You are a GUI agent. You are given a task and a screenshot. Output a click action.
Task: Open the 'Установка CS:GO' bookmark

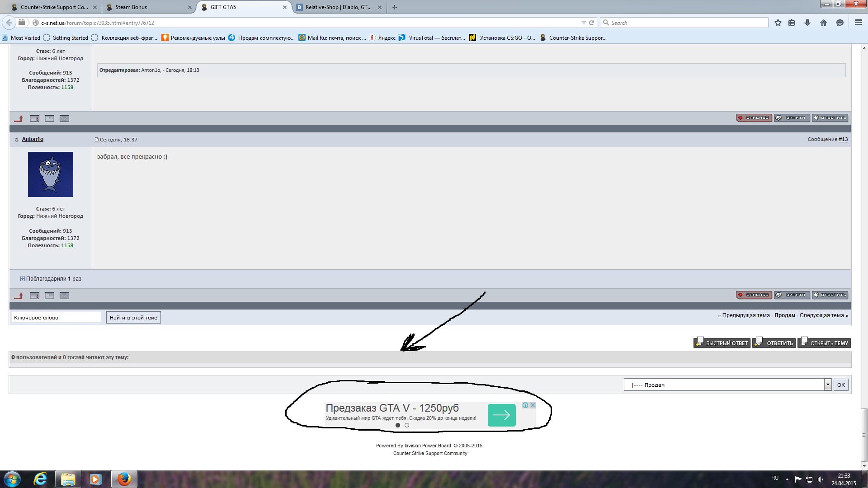coord(502,38)
